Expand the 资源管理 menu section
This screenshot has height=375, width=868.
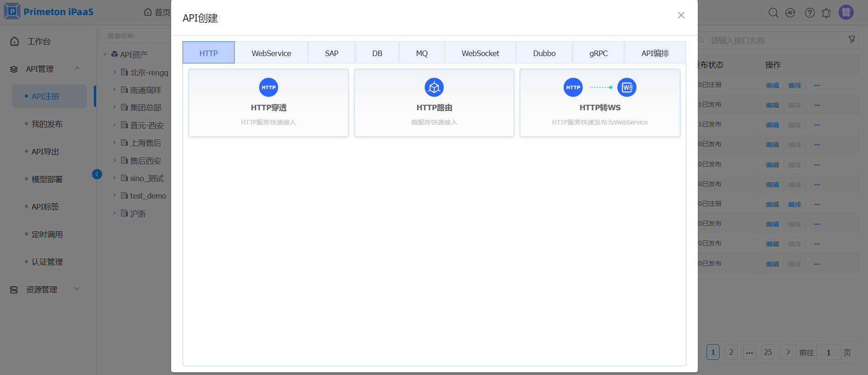pos(77,289)
